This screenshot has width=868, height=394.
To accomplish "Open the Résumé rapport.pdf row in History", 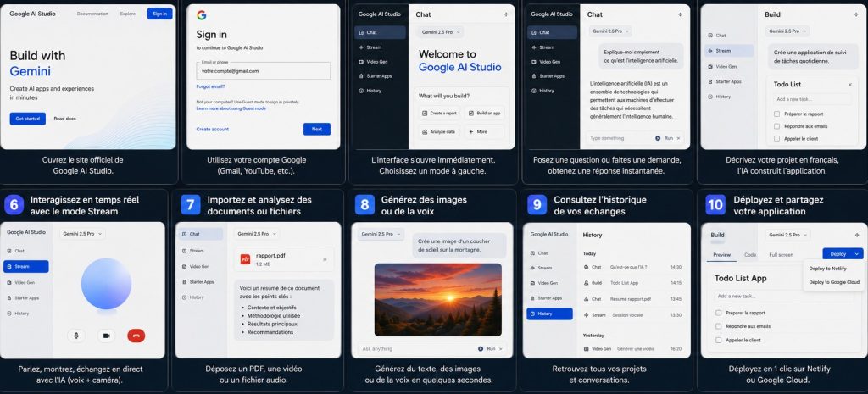I will [632, 299].
